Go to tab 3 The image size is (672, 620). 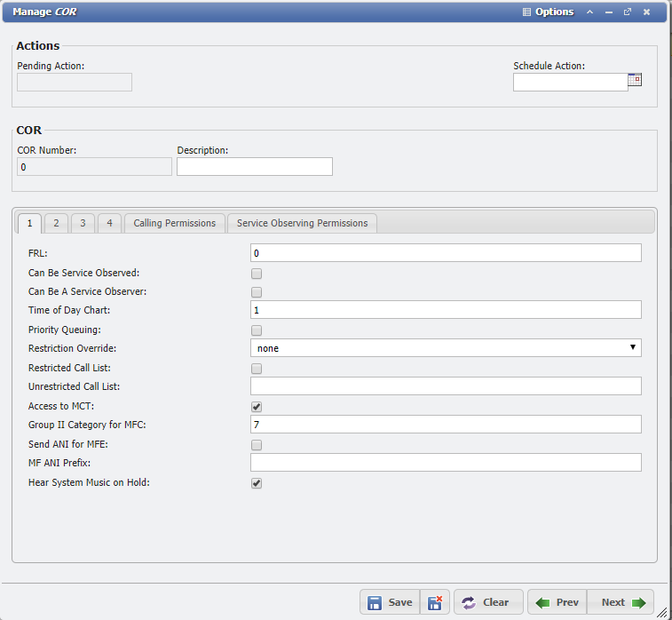pyautogui.click(x=83, y=223)
